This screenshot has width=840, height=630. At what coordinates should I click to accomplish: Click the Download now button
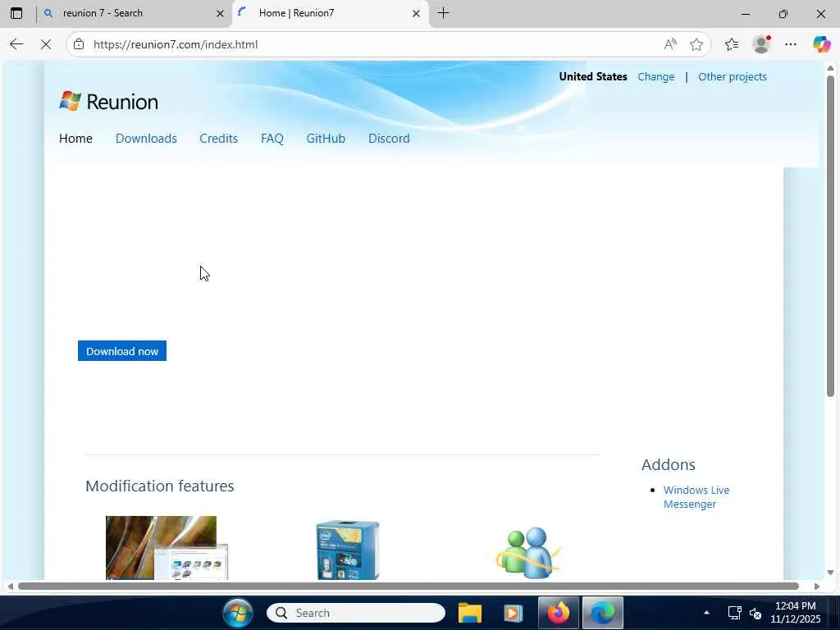pos(122,351)
